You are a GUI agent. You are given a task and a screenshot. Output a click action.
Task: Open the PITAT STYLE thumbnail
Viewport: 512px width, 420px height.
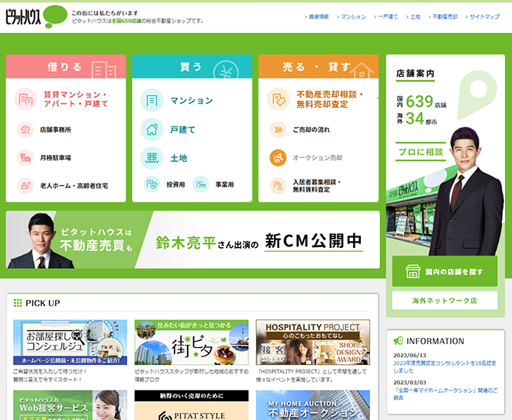pos(192,405)
